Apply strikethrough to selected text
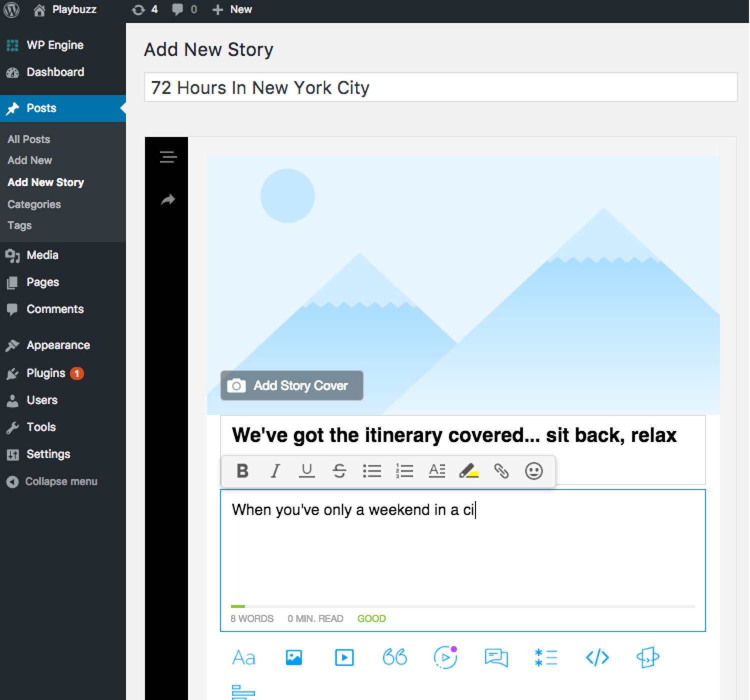Image resolution: width=750 pixels, height=700 pixels. click(x=339, y=471)
